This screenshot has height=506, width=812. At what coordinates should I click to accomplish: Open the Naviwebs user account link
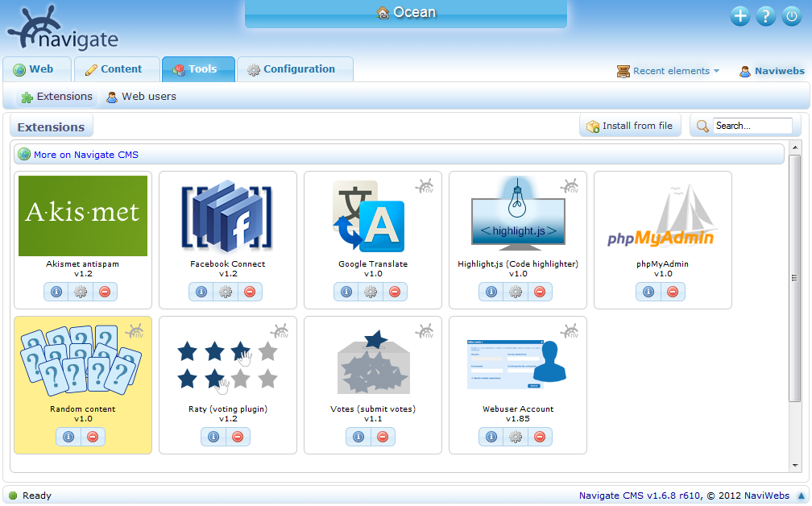pos(778,71)
